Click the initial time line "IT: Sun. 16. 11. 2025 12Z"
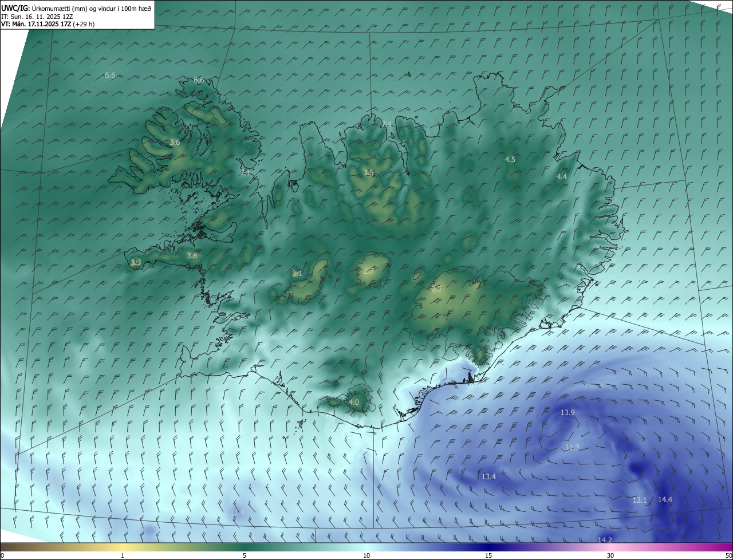733x560 pixels. 37,17
